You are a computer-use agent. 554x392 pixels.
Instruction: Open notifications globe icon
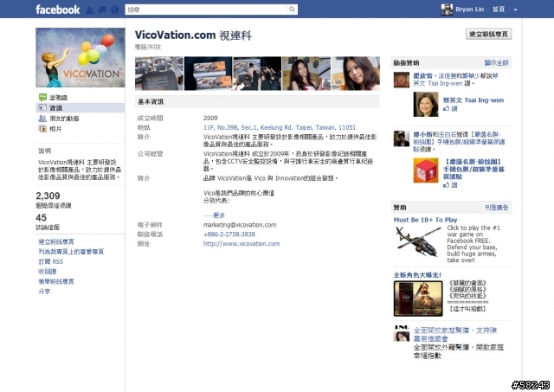(x=114, y=10)
